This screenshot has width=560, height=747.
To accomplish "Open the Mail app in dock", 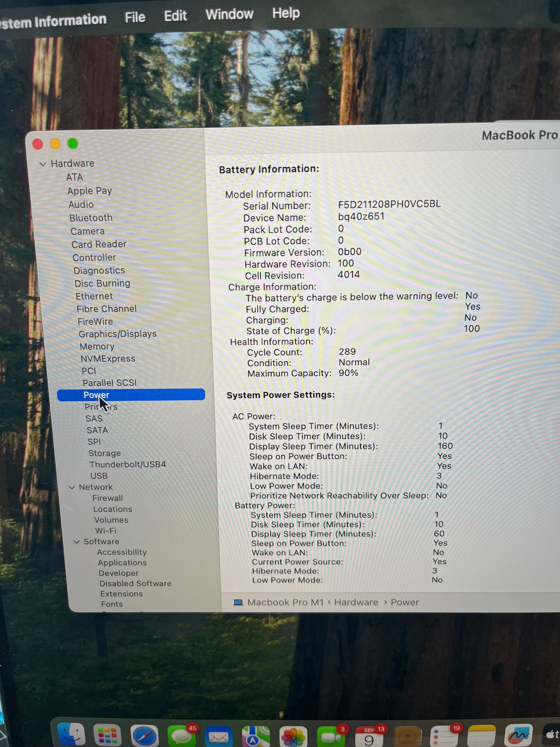I will pos(218,736).
